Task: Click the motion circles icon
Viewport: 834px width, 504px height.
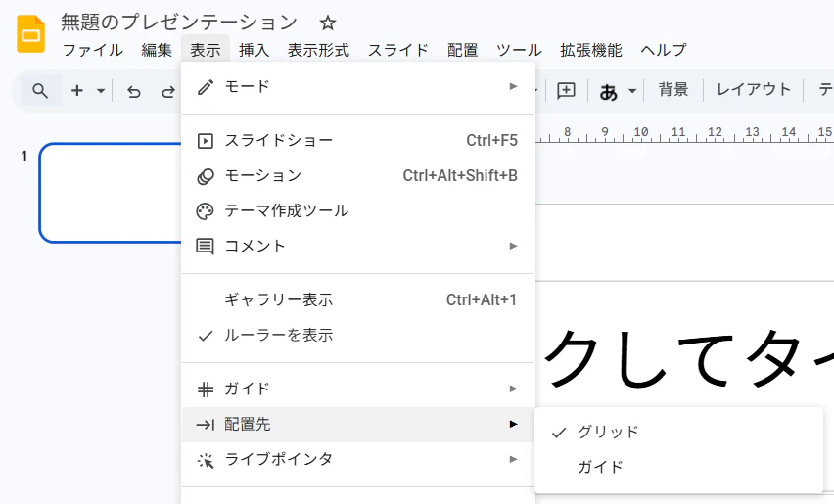Action: [x=206, y=176]
